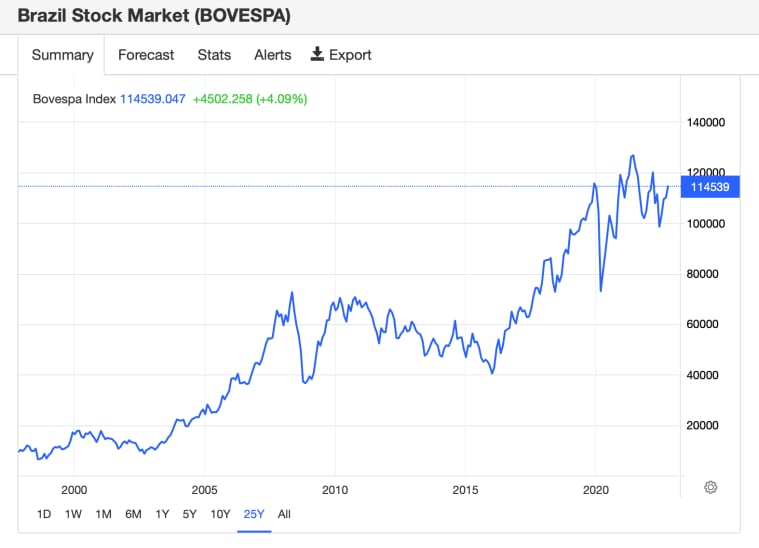Select the 10Y time range

[x=220, y=514]
